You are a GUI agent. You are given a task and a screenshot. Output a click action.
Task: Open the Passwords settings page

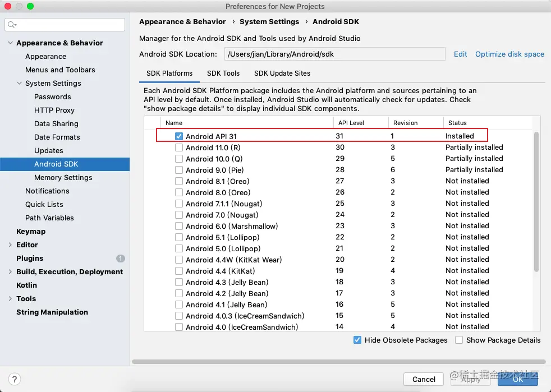pyautogui.click(x=52, y=97)
